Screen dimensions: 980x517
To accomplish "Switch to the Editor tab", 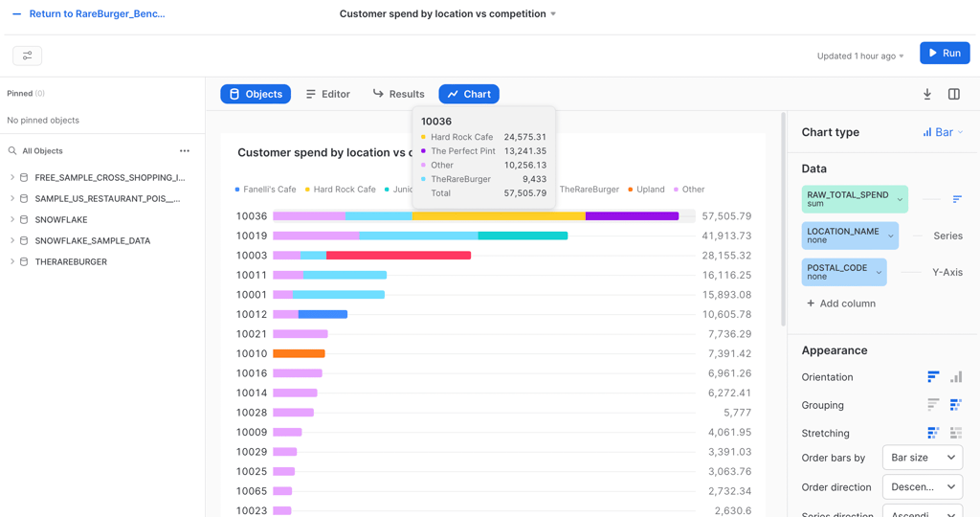I will click(x=327, y=94).
